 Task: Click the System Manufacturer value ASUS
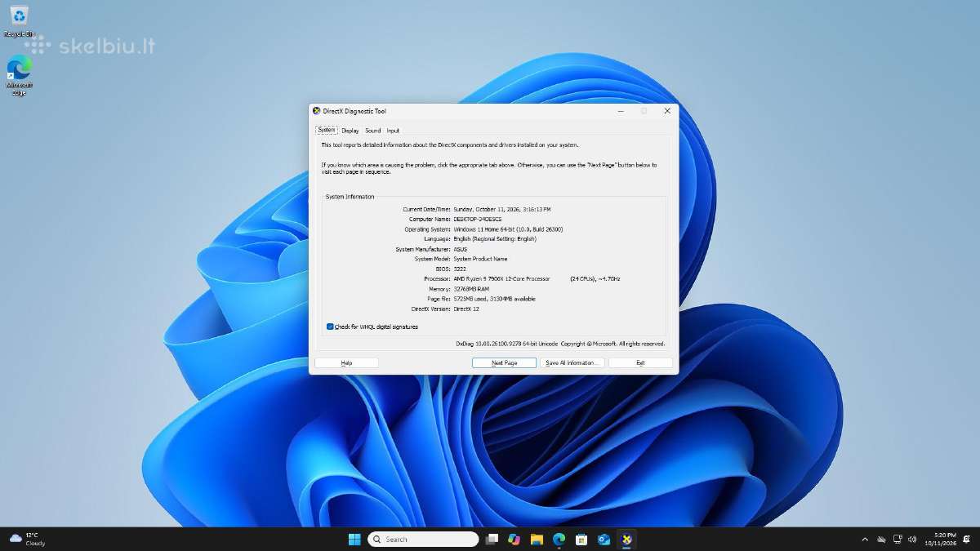click(460, 249)
